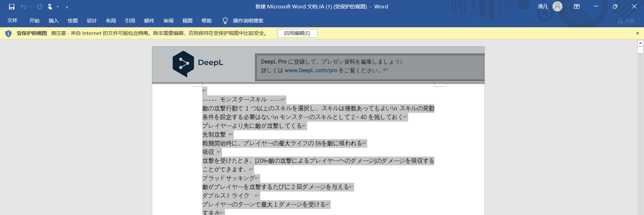Click the user name 逸凡
Image resolution: width=644 pixels, height=215 pixels.
(543, 6)
